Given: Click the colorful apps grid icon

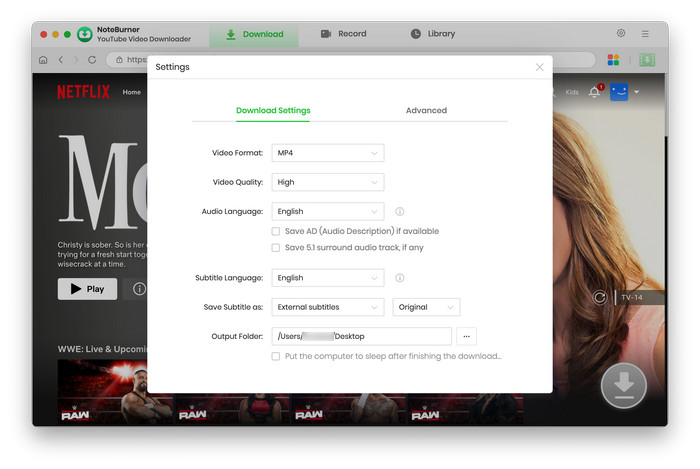Looking at the screenshot, I should (613, 60).
